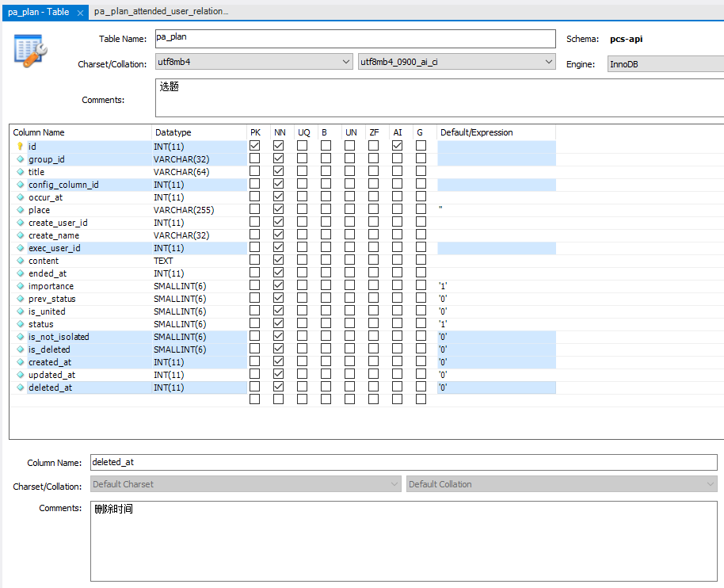
Task: Click the VARCHAR(64) datatype cell for title
Action: 181,172
